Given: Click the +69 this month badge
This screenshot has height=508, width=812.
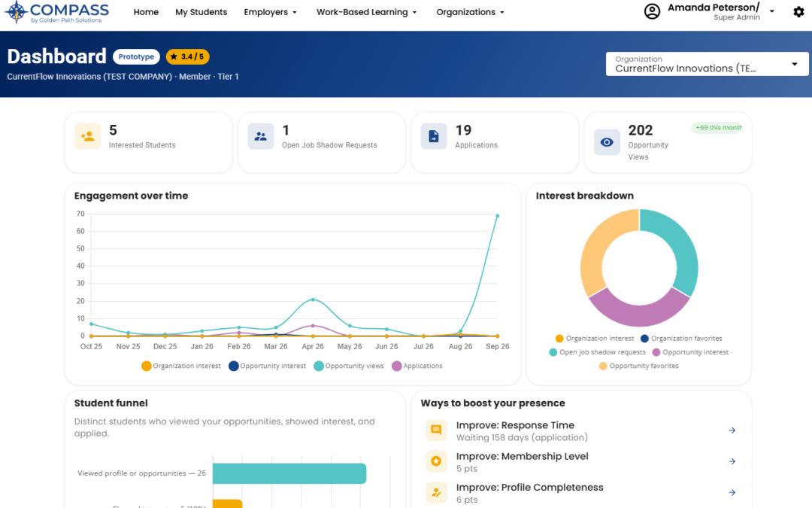Looking at the screenshot, I should (718, 127).
